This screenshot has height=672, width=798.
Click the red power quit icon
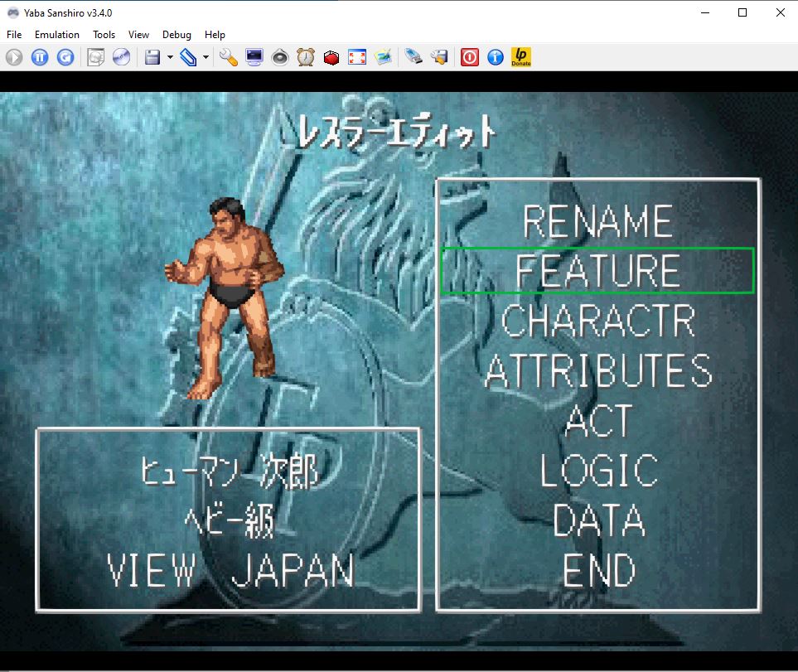tap(470, 57)
